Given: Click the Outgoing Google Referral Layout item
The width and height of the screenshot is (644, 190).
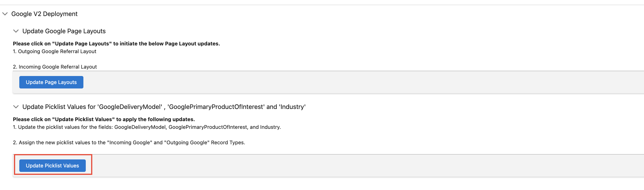Looking at the screenshot, I should pos(55,51).
